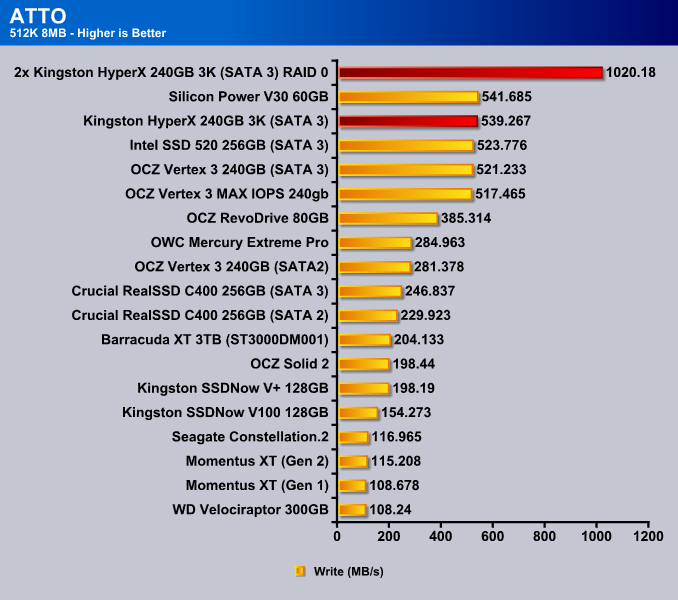This screenshot has width=678, height=600.
Task: Click the Seagate Constellation.2 bar
Action: point(354,437)
